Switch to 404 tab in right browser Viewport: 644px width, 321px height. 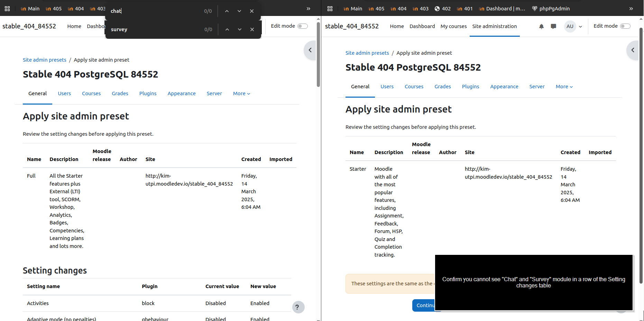[x=398, y=9]
